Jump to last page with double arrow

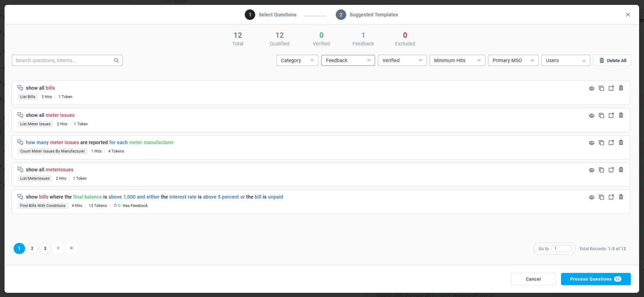pos(71,248)
